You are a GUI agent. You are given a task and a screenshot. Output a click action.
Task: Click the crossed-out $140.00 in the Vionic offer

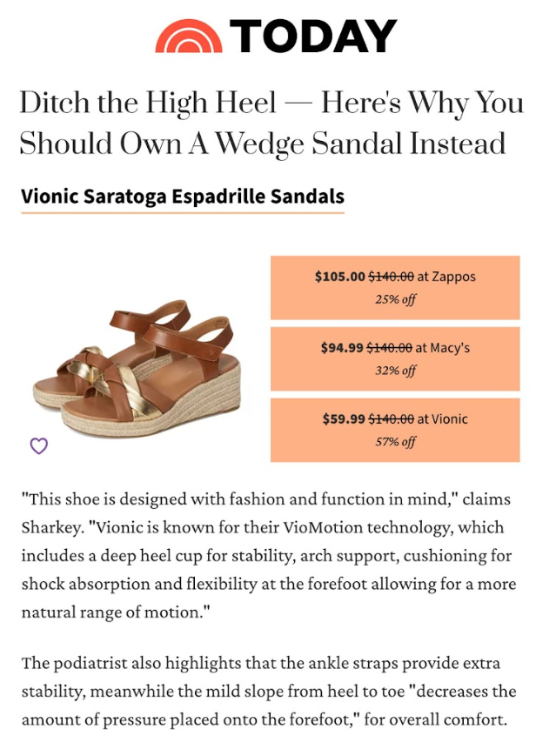click(392, 419)
